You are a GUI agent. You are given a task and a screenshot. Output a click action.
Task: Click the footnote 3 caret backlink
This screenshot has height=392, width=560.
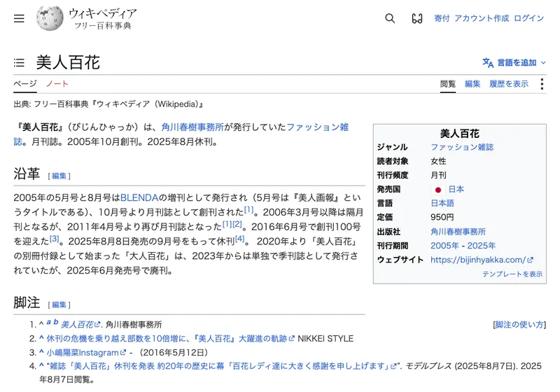[x=41, y=352]
